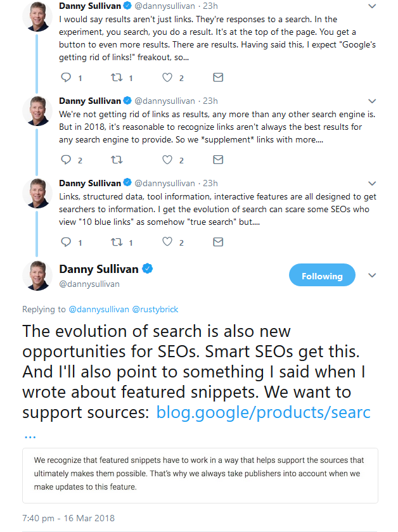The height and width of the screenshot is (532, 398).
Task: Toggle the like heart on the third tweet
Action: pos(167,242)
